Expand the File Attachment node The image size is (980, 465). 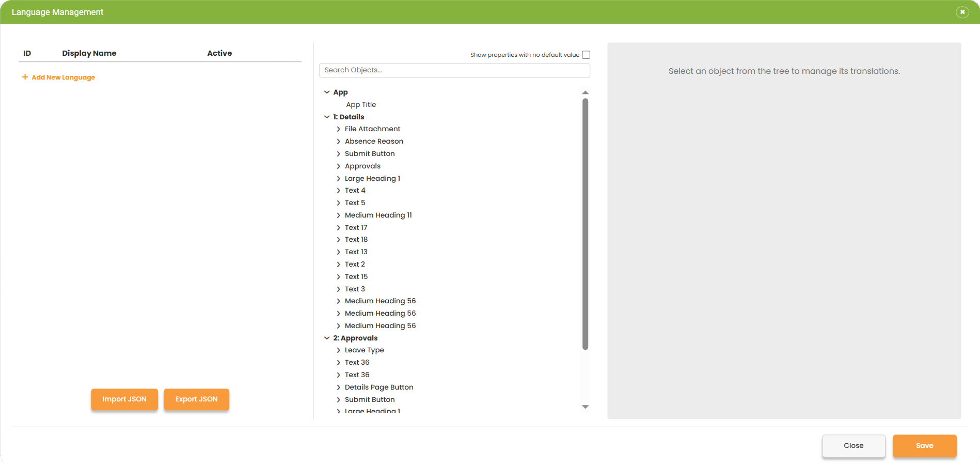coord(338,129)
